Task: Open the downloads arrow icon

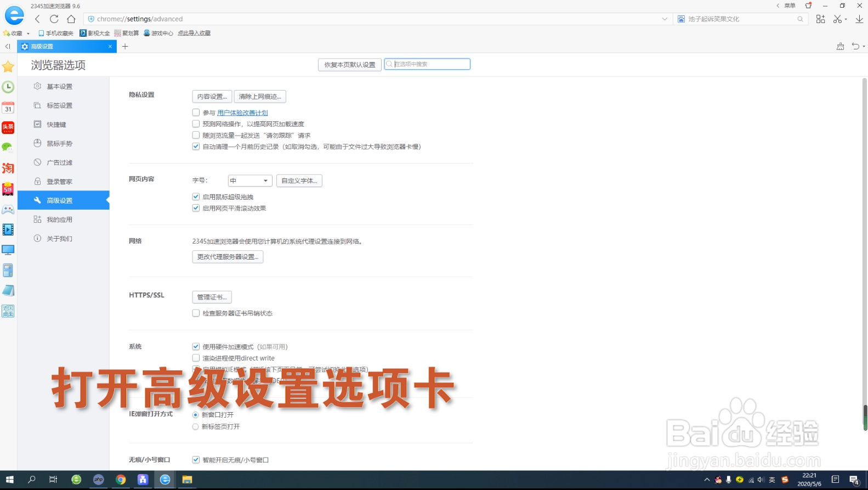Action: pos(859,19)
